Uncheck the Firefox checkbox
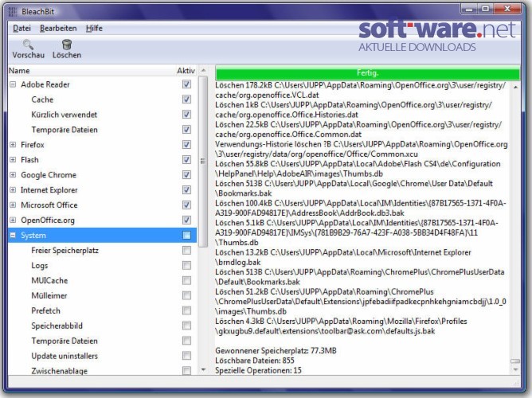 coord(186,144)
